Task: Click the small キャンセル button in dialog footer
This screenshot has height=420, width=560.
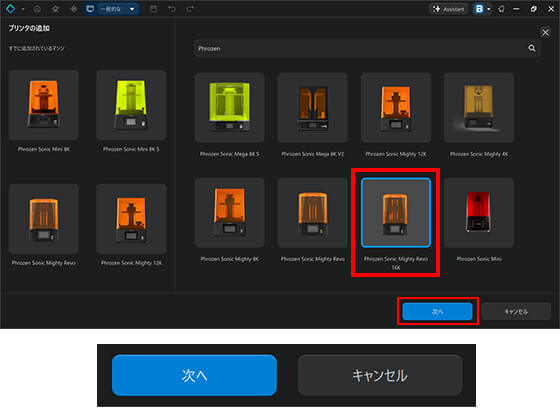Action: [x=516, y=312]
